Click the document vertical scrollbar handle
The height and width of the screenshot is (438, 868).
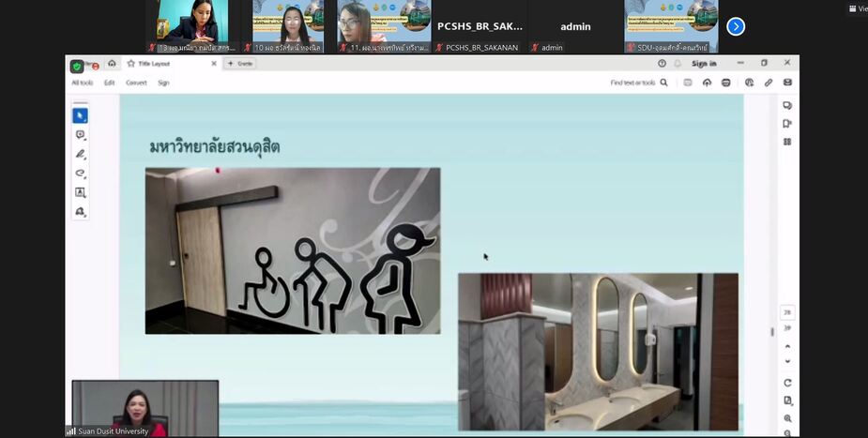tap(772, 332)
